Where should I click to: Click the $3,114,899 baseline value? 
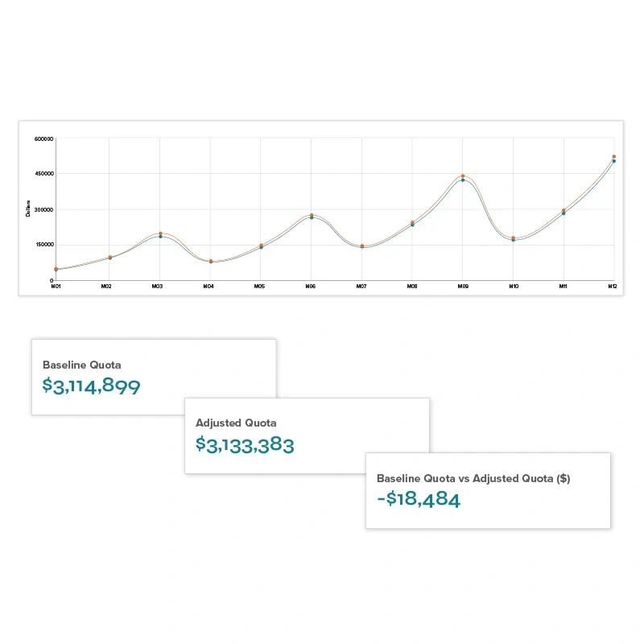tap(91, 386)
